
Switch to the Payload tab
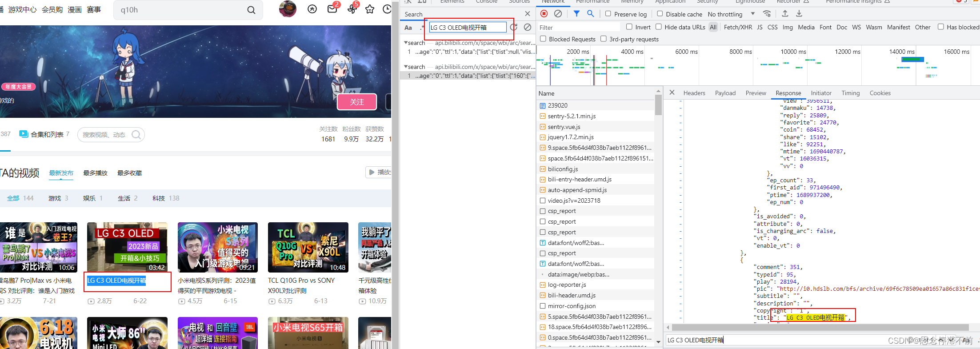725,93
